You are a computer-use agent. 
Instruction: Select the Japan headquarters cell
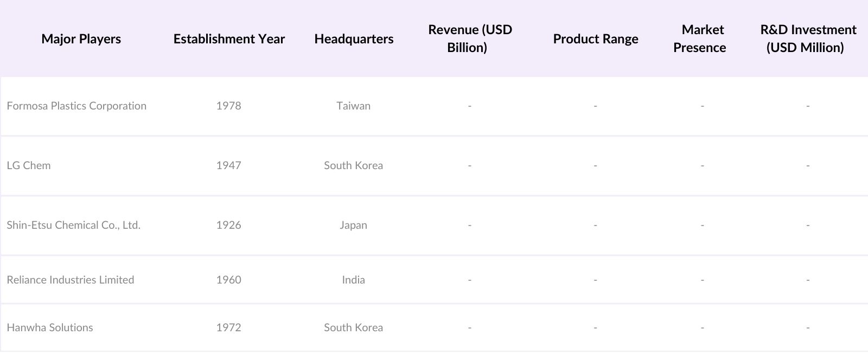(x=353, y=225)
